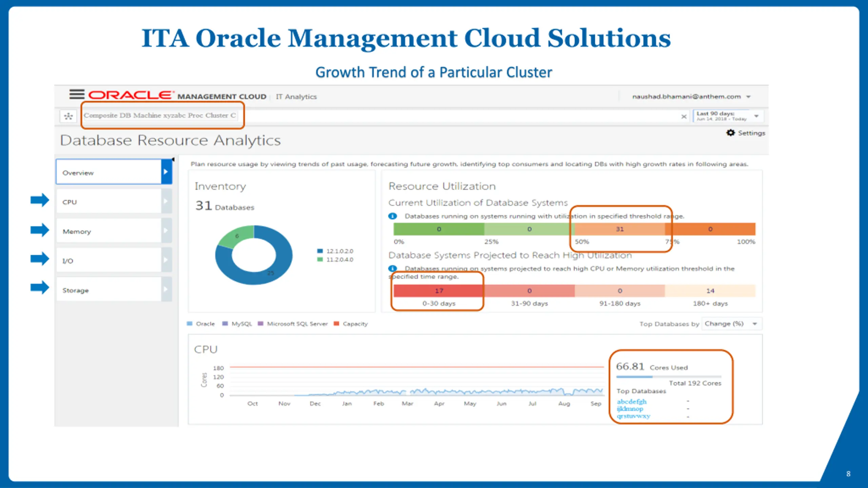Viewport: 868px width, 488px height.
Task: Open the ijklmnop database link
Action: coord(630,409)
